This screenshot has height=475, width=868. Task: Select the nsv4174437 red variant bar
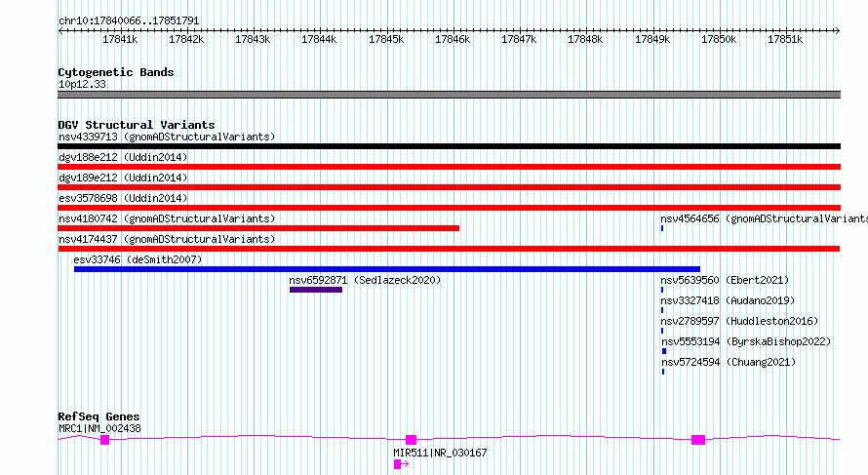449,249
